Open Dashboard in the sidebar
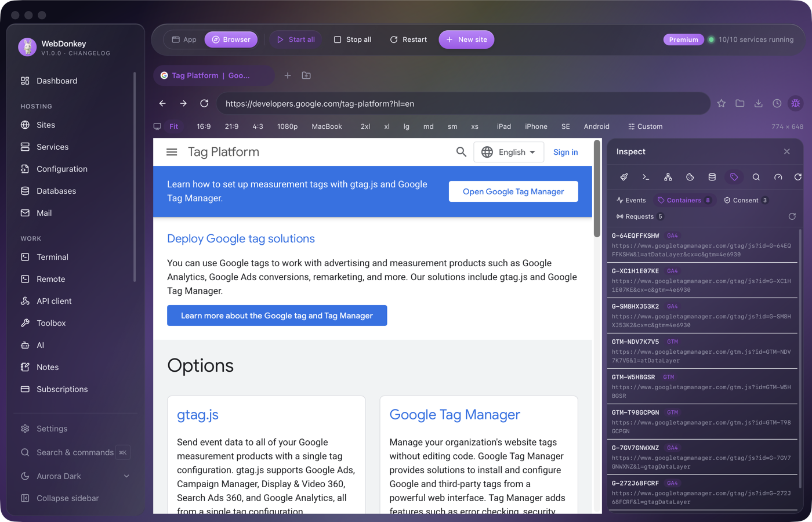 click(75, 81)
